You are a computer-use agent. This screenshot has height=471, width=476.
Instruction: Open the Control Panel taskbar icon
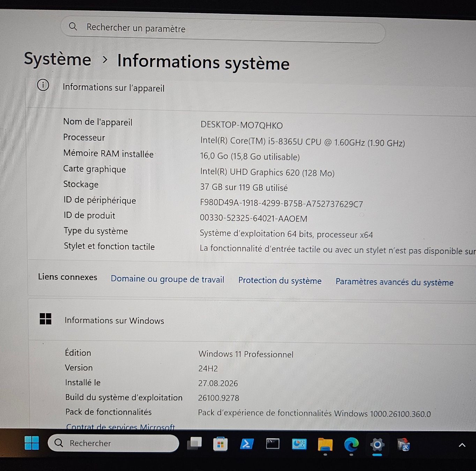299,444
